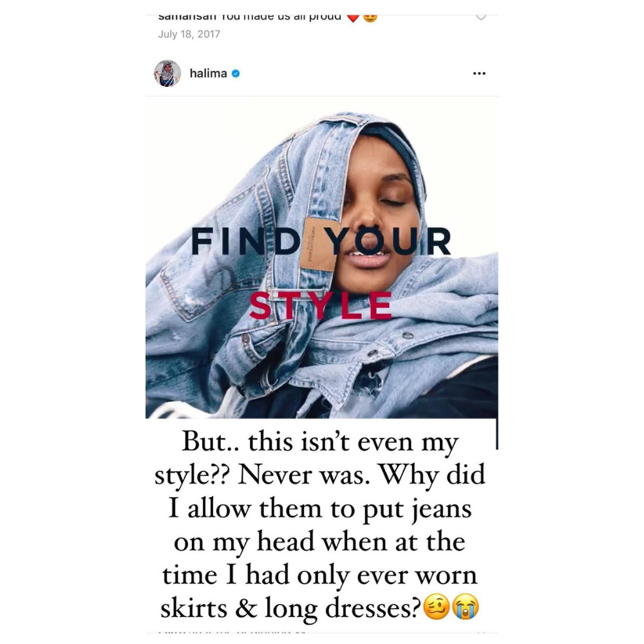
Task: Click the cut-off text line at the bottom
Action: (232, 632)
